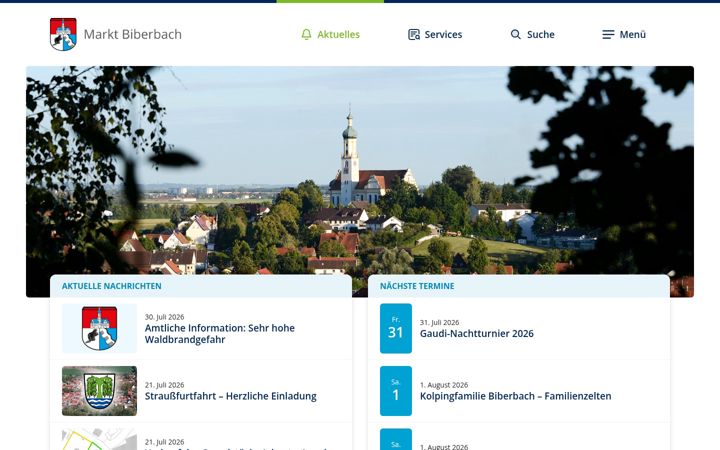Click the Nächste Termine heading
720x450 pixels.
tap(417, 286)
